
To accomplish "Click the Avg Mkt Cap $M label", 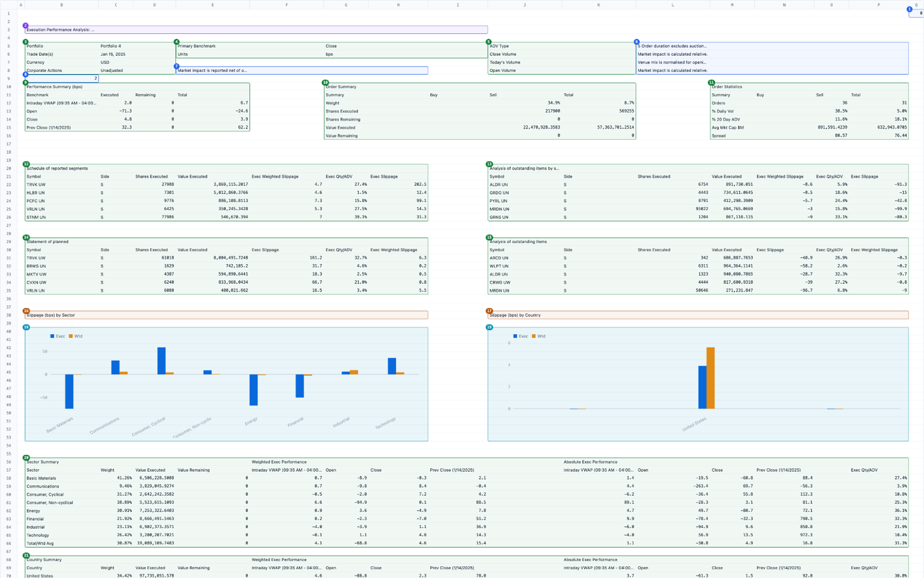I will tap(728, 128).
